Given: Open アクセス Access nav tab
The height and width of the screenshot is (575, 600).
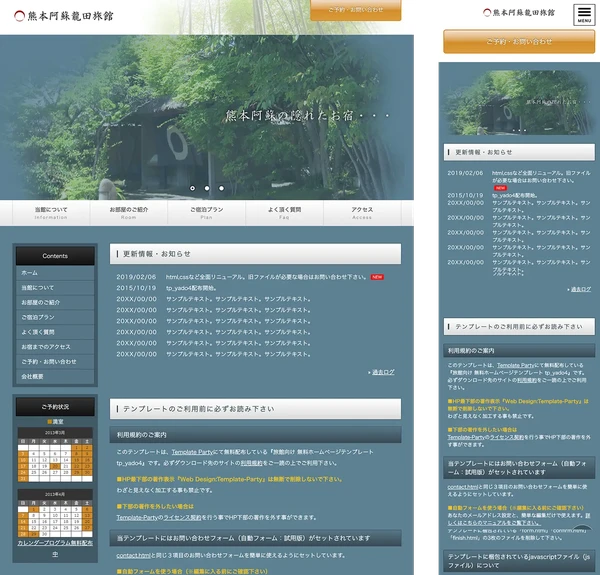Looking at the screenshot, I should [362, 212].
